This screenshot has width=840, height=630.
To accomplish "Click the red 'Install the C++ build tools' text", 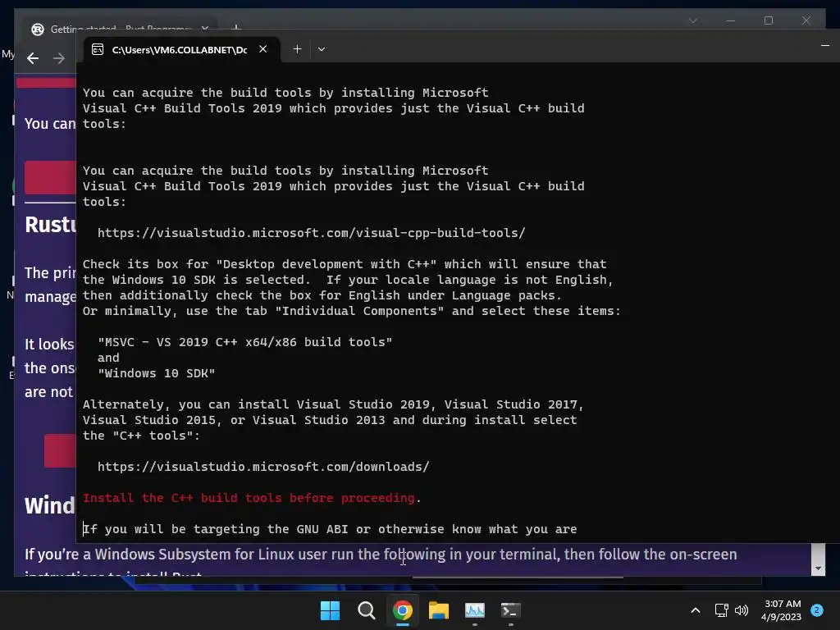I will [249, 498].
